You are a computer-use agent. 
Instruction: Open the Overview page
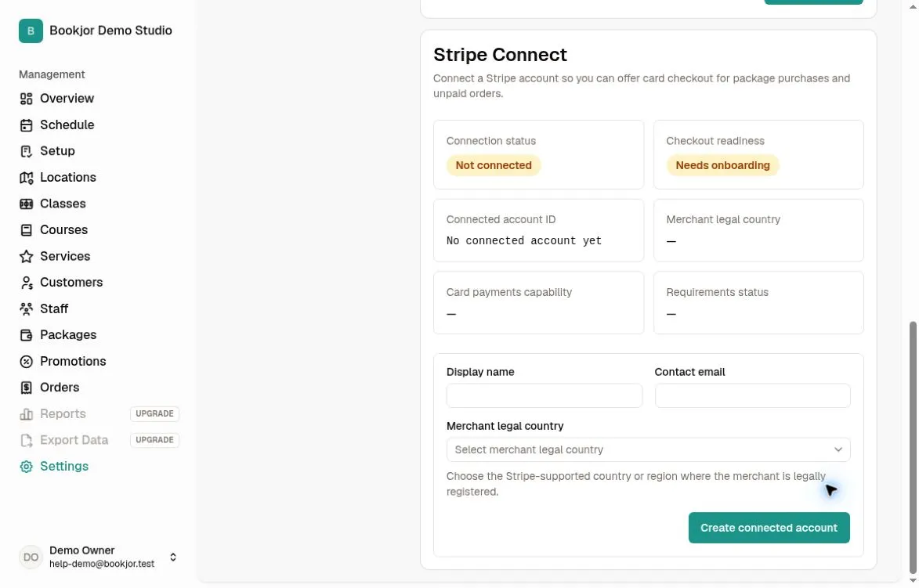67,99
